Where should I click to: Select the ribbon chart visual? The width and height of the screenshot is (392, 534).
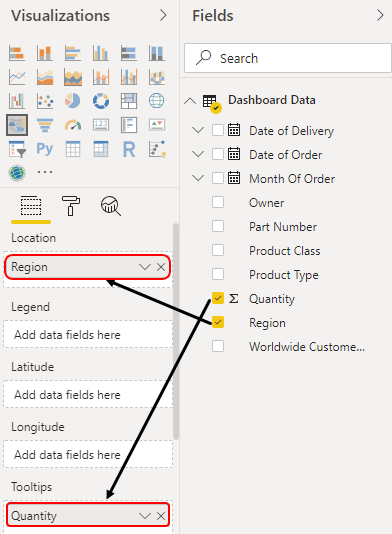click(156, 77)
